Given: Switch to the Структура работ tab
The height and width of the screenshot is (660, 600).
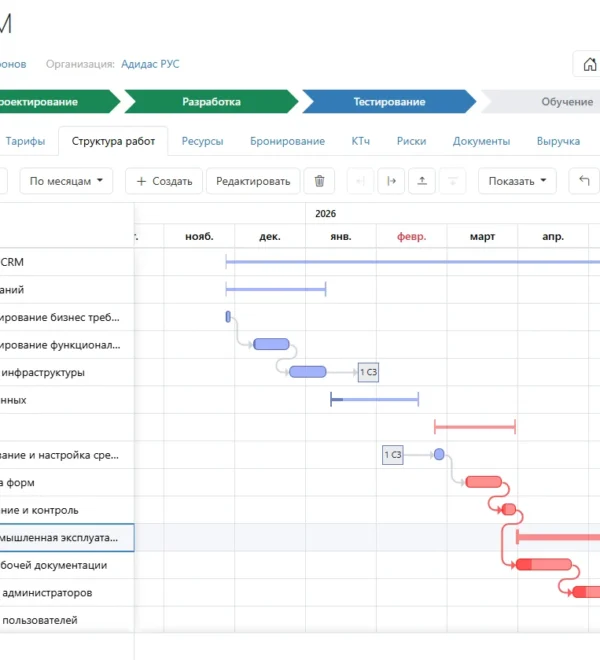Looking at the screenshot, I should click(x=113, y=141).
